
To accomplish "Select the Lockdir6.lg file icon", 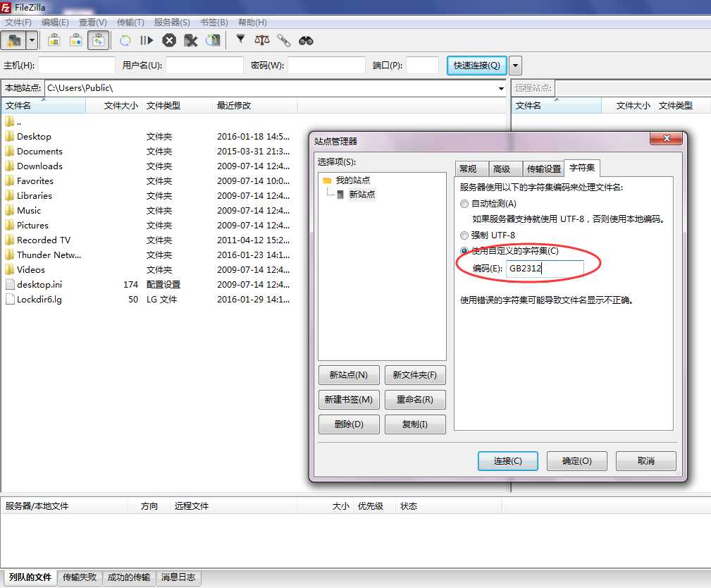I will tap(10, 299).
